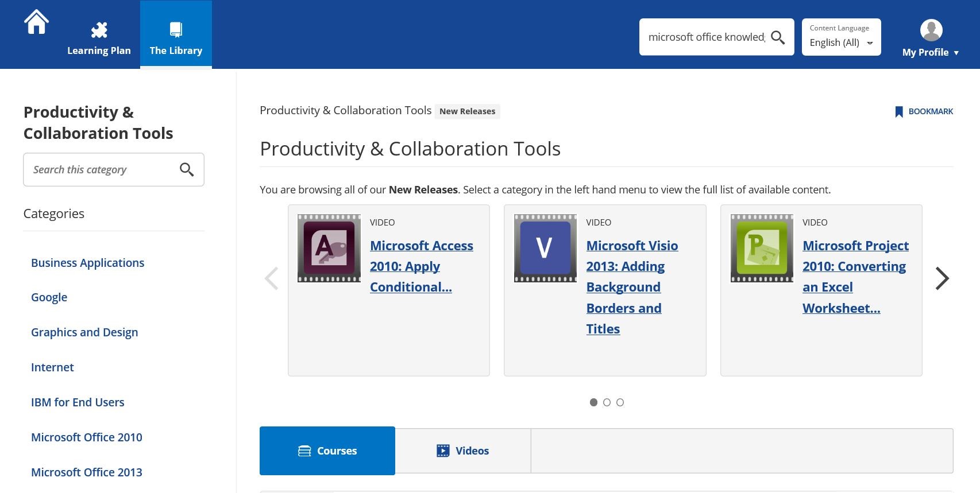
Task: Open Microsoft Office 2013 category
Action: [x=87, y=472]
